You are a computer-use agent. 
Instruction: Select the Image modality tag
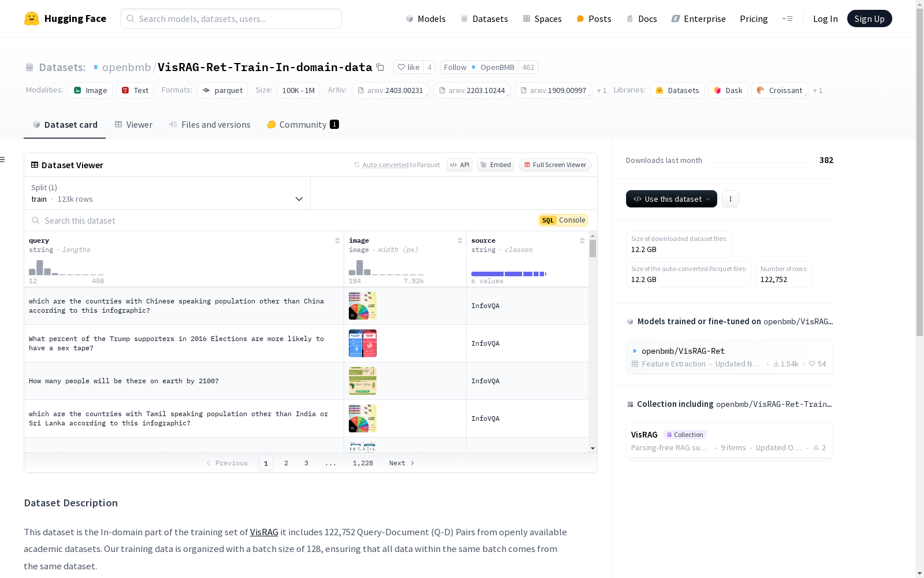click(x=91, y=90)
